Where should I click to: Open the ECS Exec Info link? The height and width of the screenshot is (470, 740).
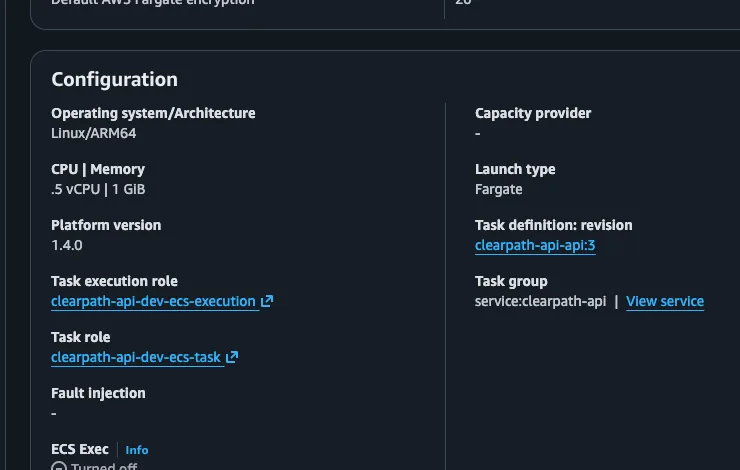click(x=137, y=450)
